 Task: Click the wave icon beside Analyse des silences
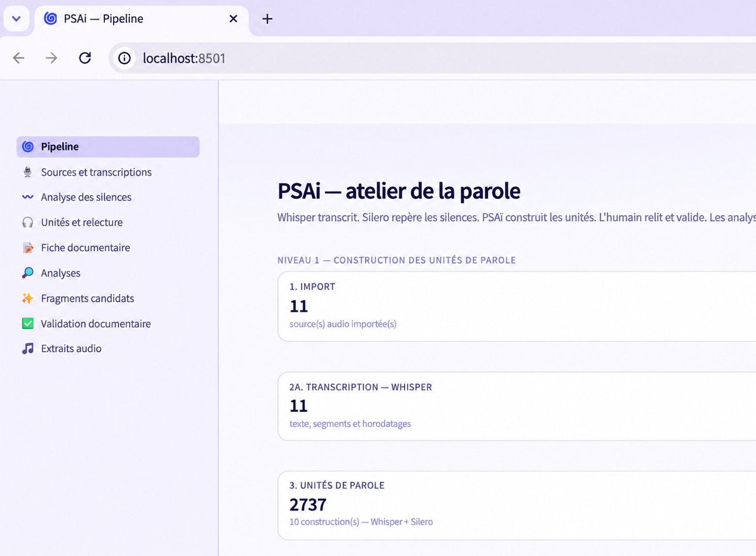tap(28, 197)
